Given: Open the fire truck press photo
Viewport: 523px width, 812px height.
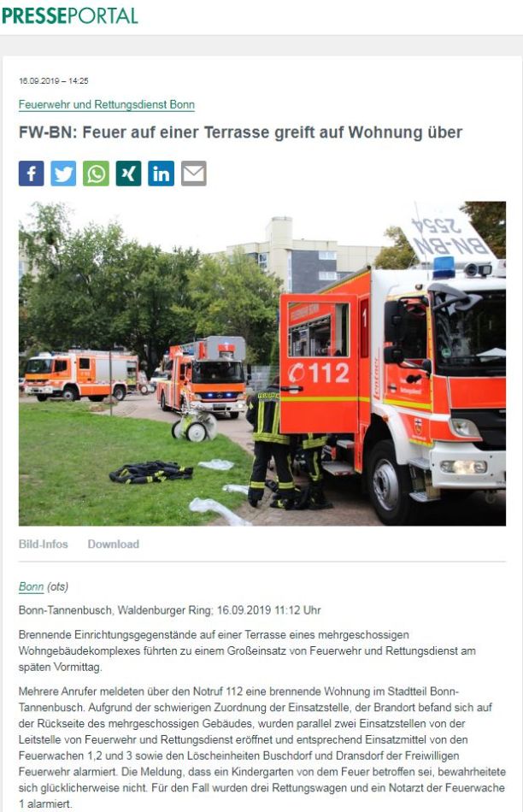Looking at the screenshot, I should point(262,363).
